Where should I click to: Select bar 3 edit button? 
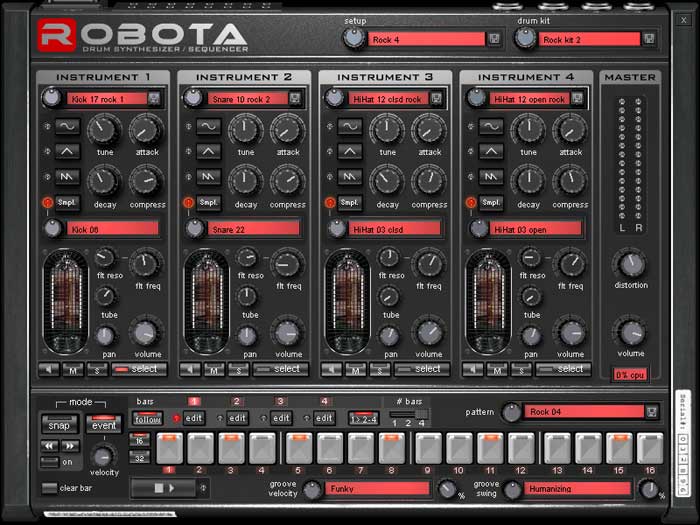click(x=281, y=418)
